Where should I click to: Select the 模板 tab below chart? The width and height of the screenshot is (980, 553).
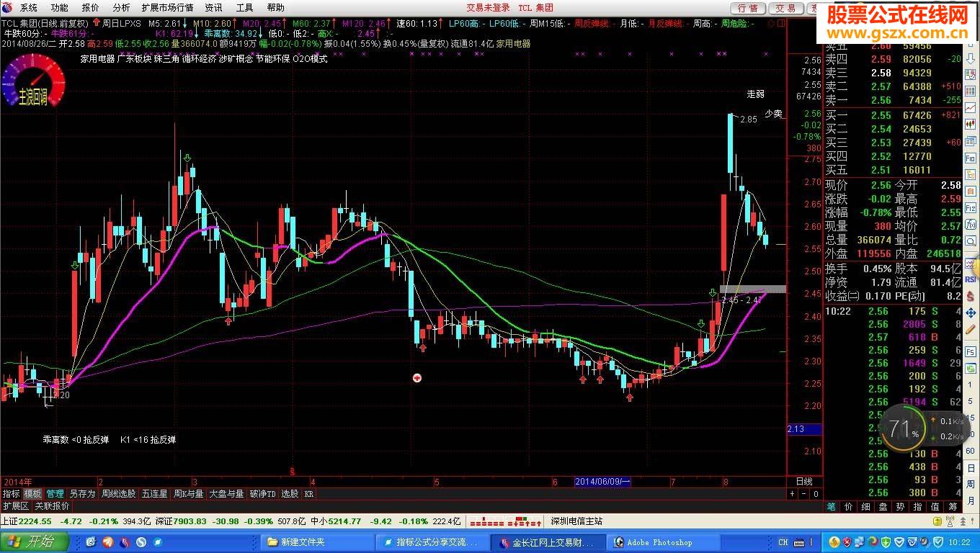point(32,494)
